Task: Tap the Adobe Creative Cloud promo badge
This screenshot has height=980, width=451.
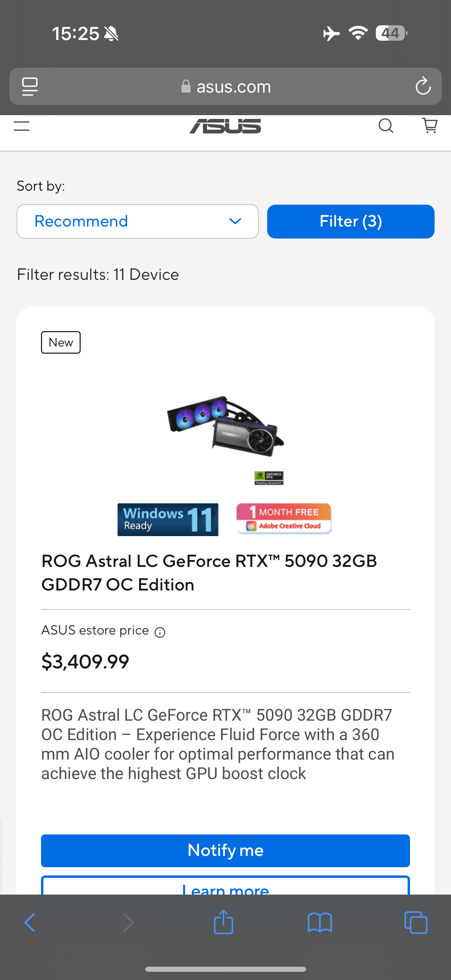Action: coord(284,519)
